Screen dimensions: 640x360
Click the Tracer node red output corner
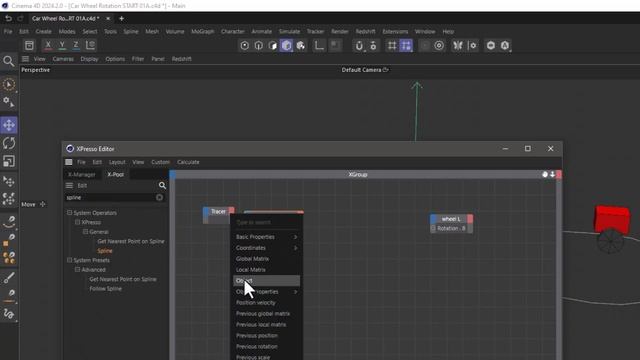[x=231, y=211]
